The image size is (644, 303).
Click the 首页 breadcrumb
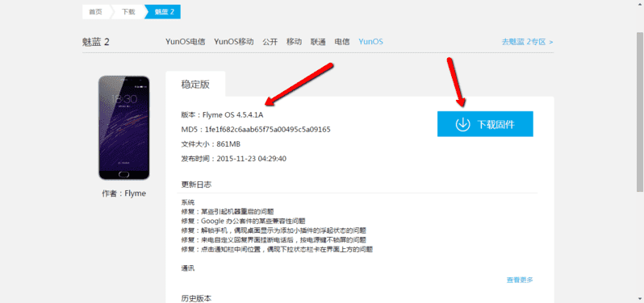pos(96,12)
